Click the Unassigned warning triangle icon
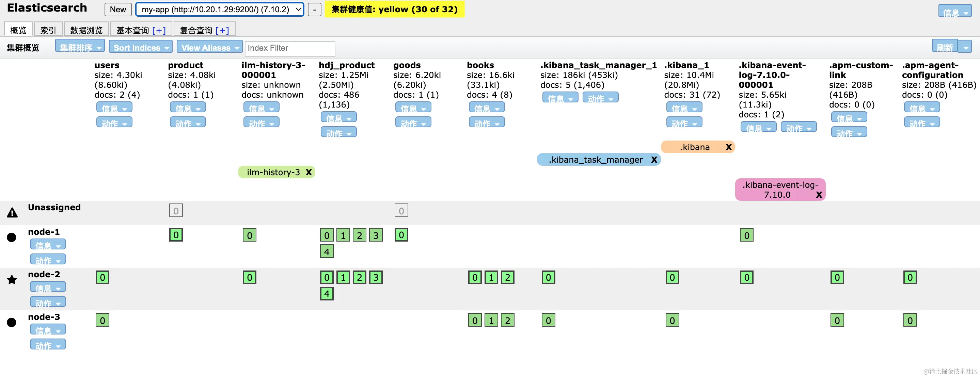Viewport: 980px width, 377px height. [12, 212]
